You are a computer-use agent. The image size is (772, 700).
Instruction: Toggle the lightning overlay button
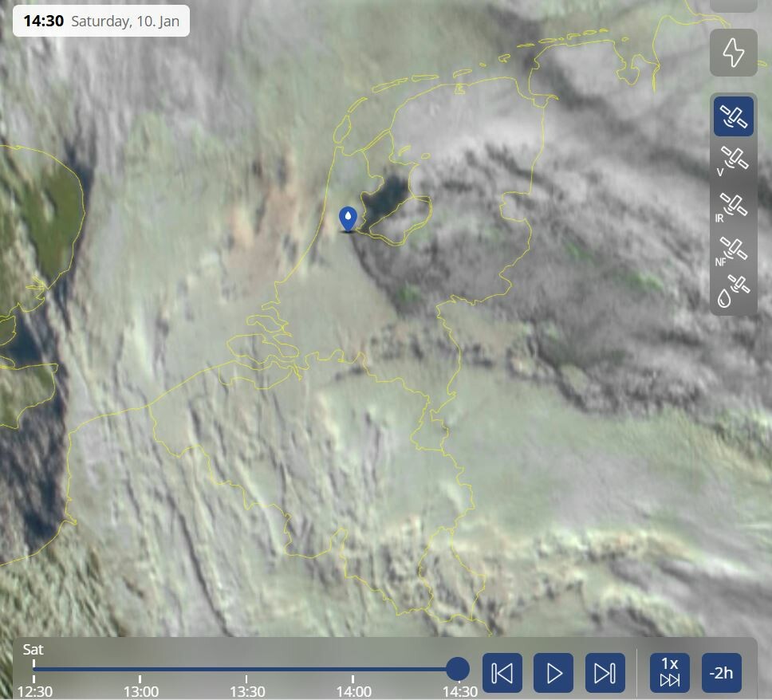733,53
